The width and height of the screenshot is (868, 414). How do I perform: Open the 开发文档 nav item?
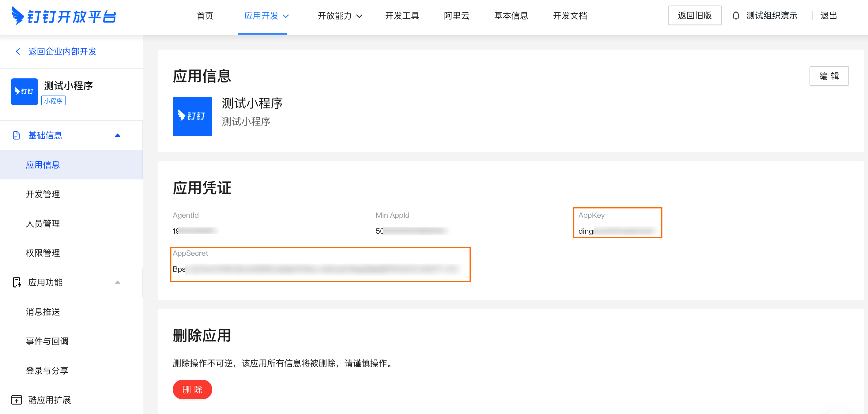tap(569, 16)
